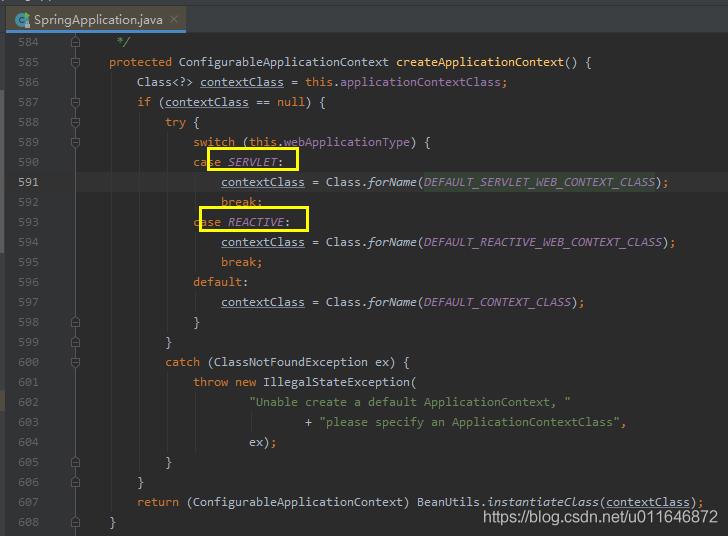Image resolution: width=728 pixels, height=536 pixels.
Task: Collapse createApplicationContext method at line 585
Action: (75, 62)
